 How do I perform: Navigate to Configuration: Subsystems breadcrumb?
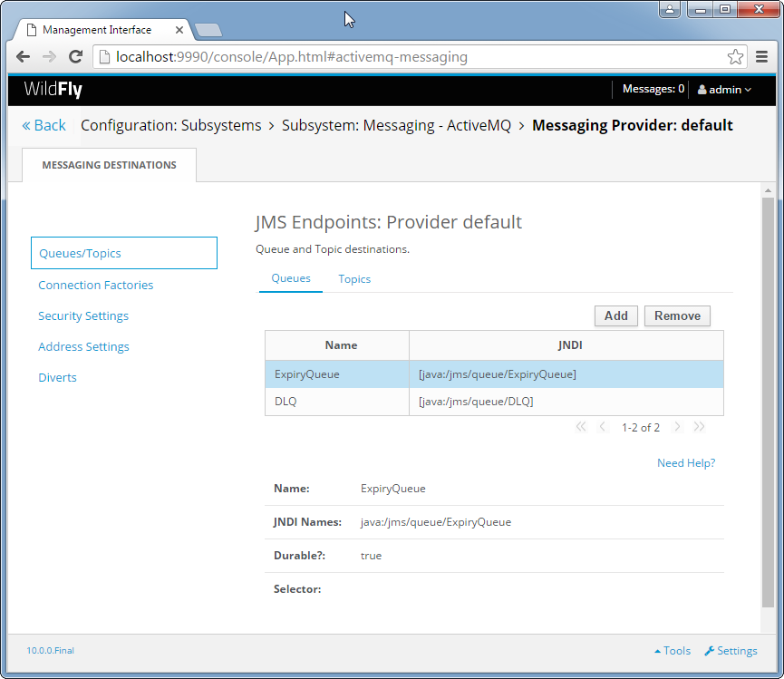171,125
